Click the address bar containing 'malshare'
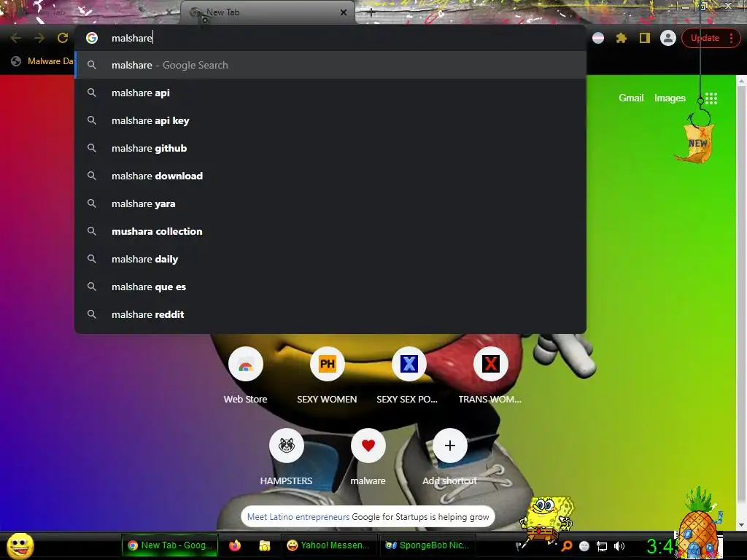Screen dimensions: 747x560 (x=330, y=38)
